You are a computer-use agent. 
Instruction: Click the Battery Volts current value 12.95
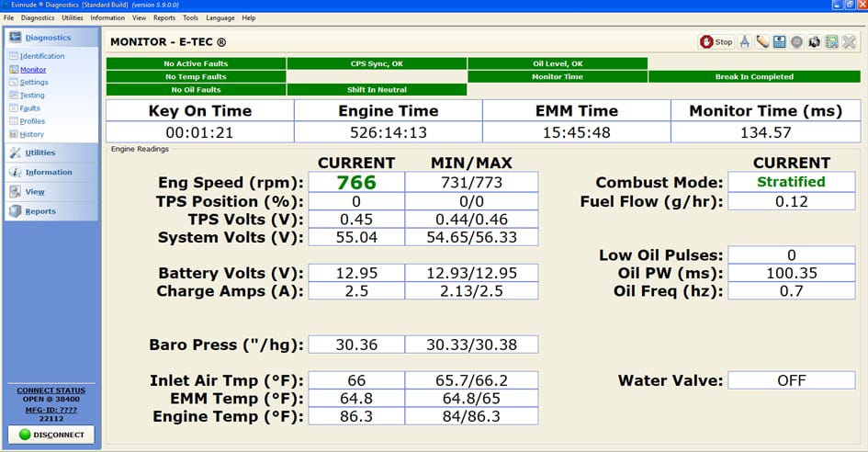tap(356, 273)
